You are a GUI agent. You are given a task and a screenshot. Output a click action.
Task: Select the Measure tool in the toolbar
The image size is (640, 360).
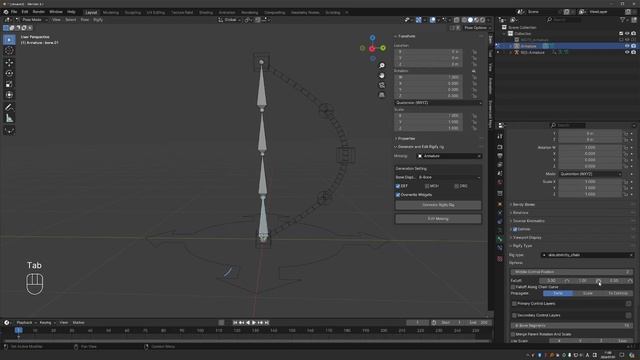click(x=9, y=118)
